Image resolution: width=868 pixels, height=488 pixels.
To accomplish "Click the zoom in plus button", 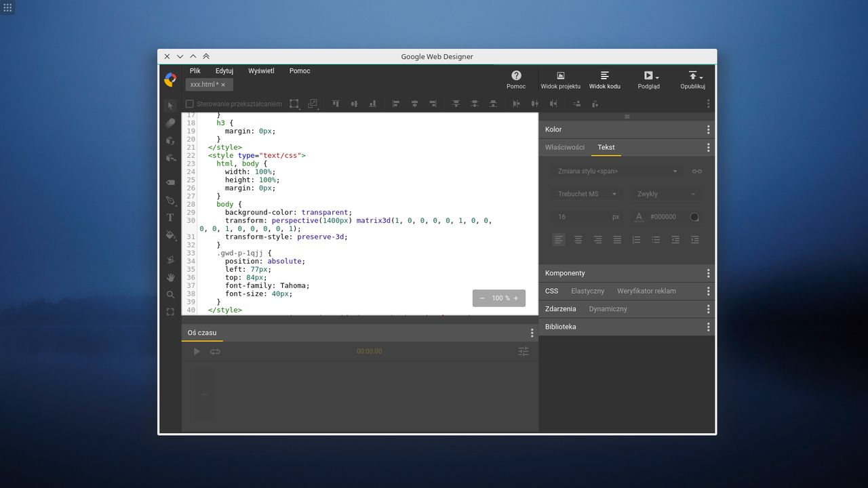I will 516,298.
